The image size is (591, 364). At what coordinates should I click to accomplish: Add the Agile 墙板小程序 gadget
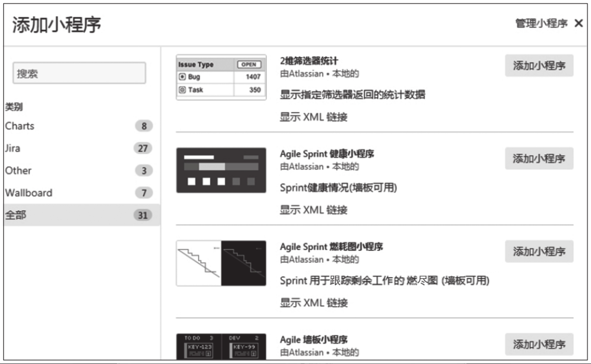click(539, 344)
